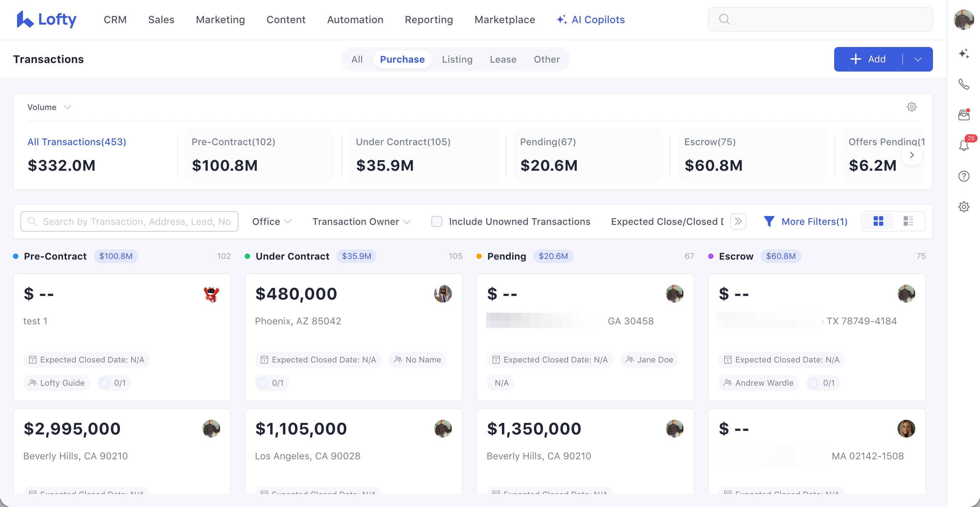The width and height of the screenshot is (980, 507).
Task: Open the Office filter dropdown
Action: pyautogui.click(x=272, y=221)
